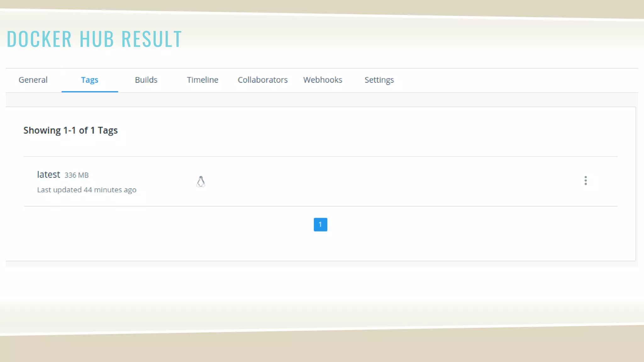Switch to the Webhooks tab
The height and width of the screenshot is (362, 644).
tap(323, 80)
